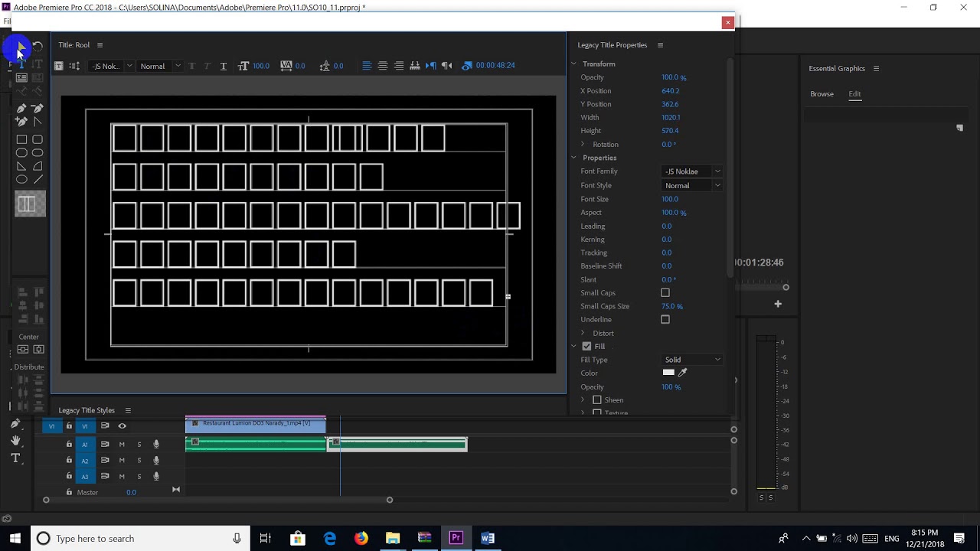
Task: Toggle V1 track output eye
Action: [x=122, y=425]
